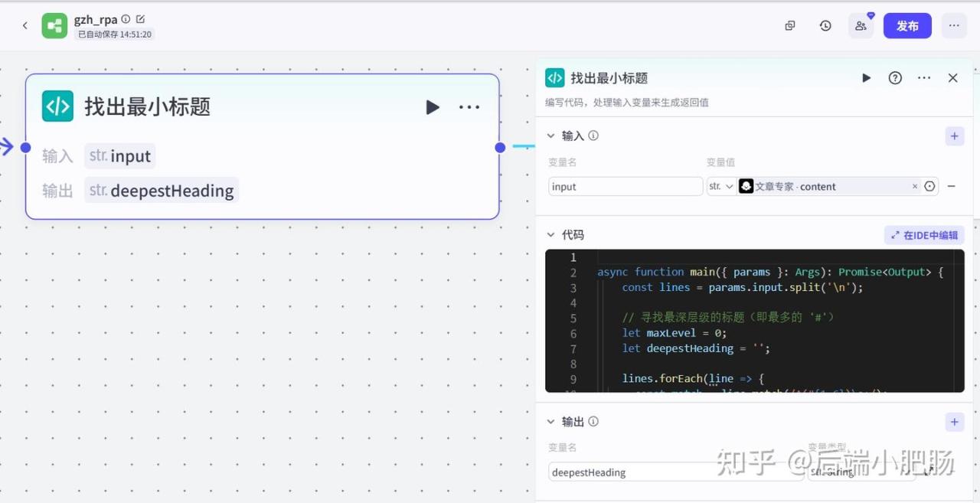Clear the 文章专家 content reference

point(914,186)
